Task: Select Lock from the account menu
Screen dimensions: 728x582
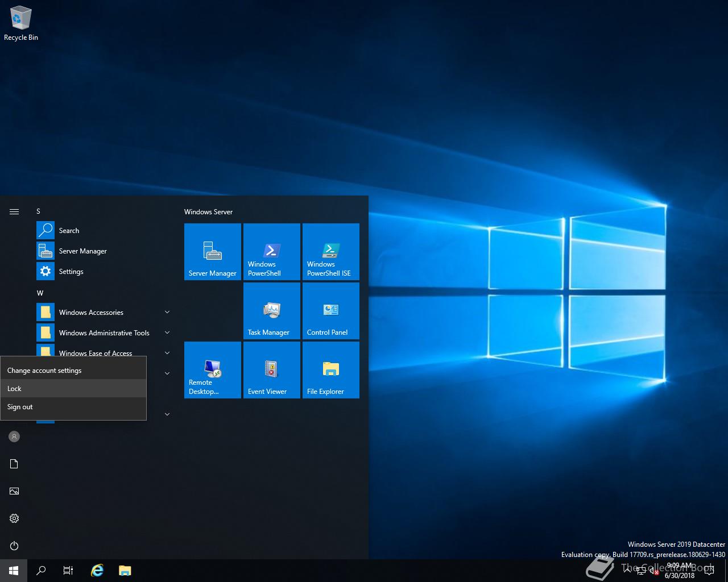Action: 73,389
